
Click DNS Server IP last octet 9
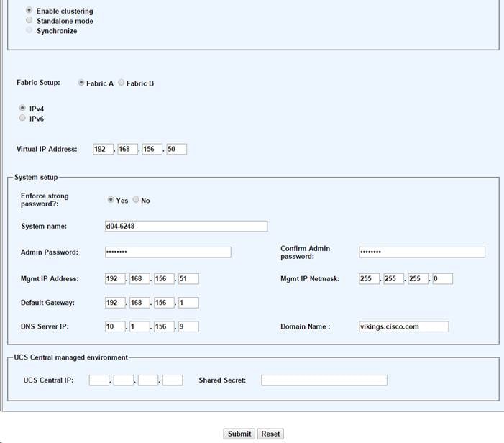tap(188, 326)
